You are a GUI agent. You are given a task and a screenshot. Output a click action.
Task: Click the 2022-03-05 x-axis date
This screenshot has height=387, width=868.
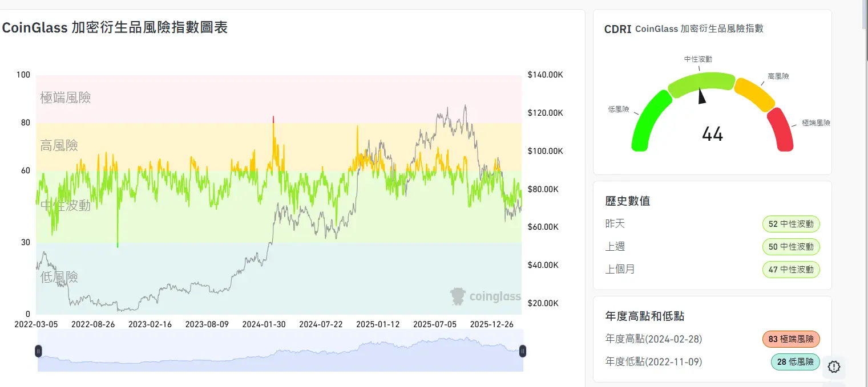[x=36, y=324]
